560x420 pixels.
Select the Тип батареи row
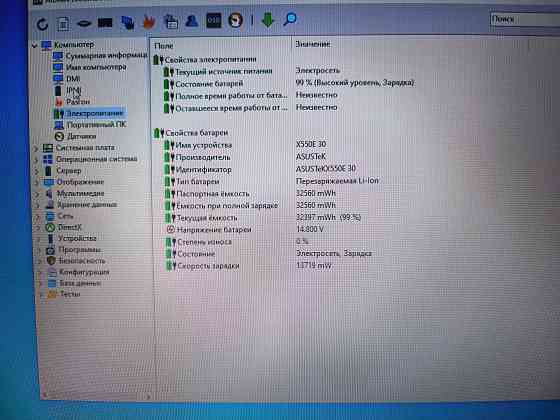point(192,182)
